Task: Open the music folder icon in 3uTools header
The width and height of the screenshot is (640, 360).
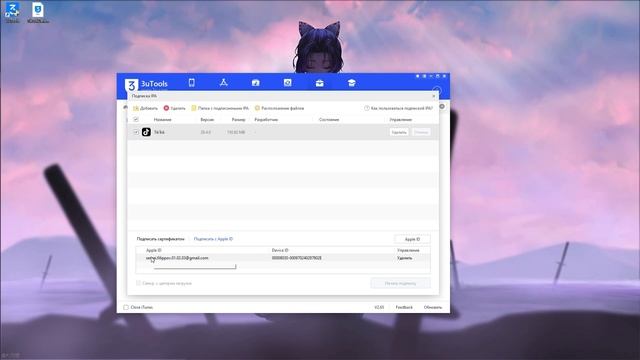Action: coord(256,83)
